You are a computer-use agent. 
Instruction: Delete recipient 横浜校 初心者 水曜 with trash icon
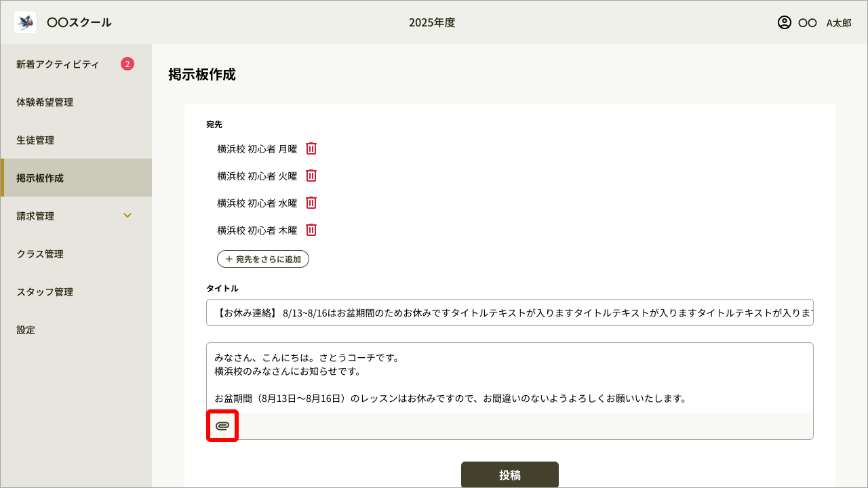click(x=311, y=203)
